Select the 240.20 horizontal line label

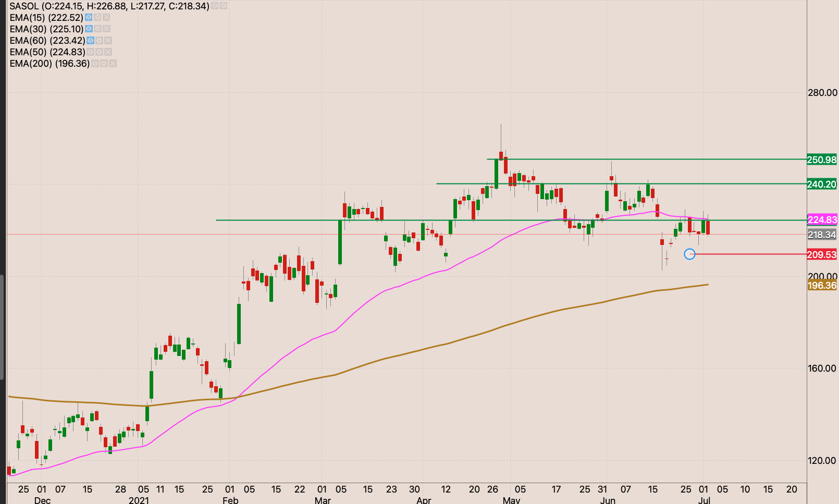(x=822, y=184)
